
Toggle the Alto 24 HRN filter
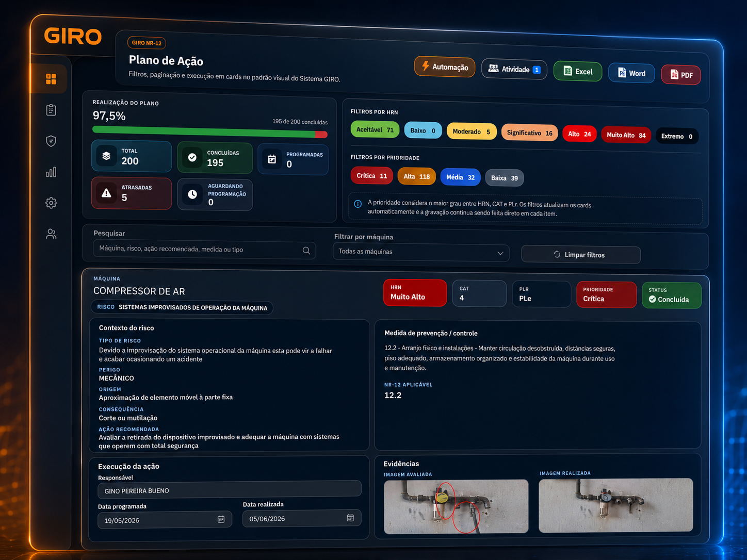click(579, 134)
